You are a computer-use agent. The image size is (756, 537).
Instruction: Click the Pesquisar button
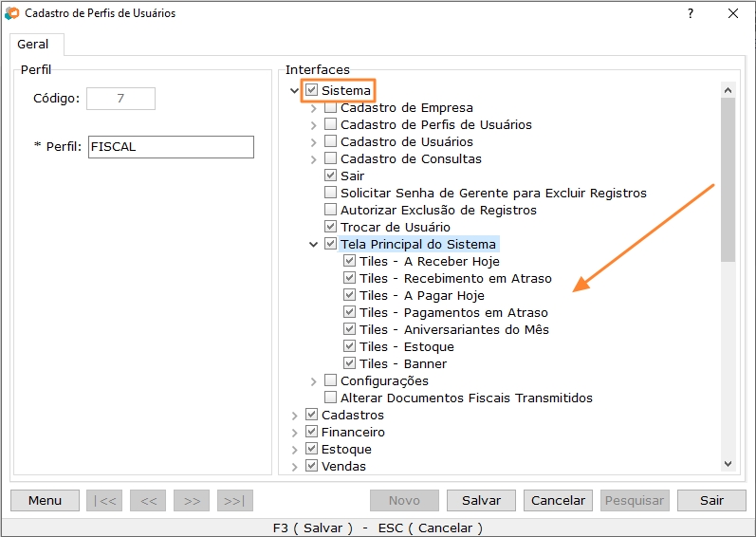[635, 500]
